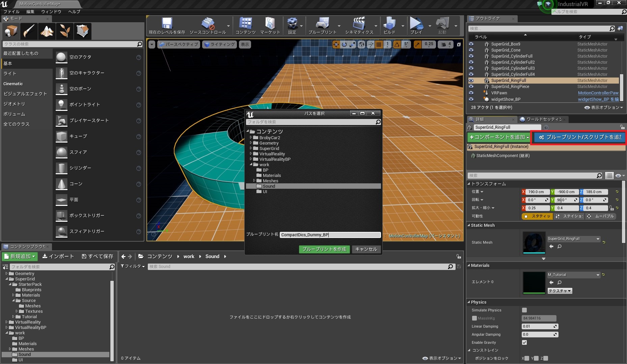Select the Foliage mode icon
Screen dimensions: 627x364
[x=64, y=31]
